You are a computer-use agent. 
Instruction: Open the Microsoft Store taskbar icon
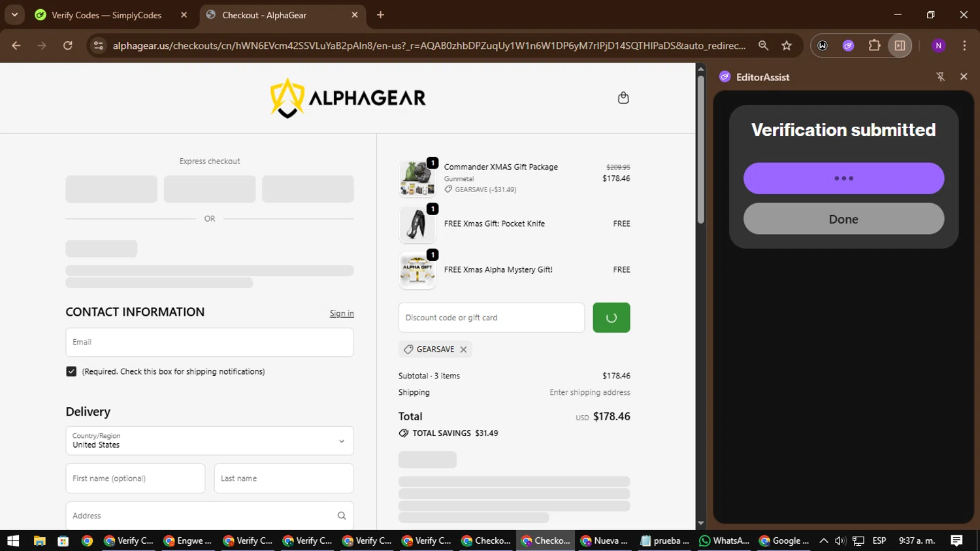click(63, 541)
